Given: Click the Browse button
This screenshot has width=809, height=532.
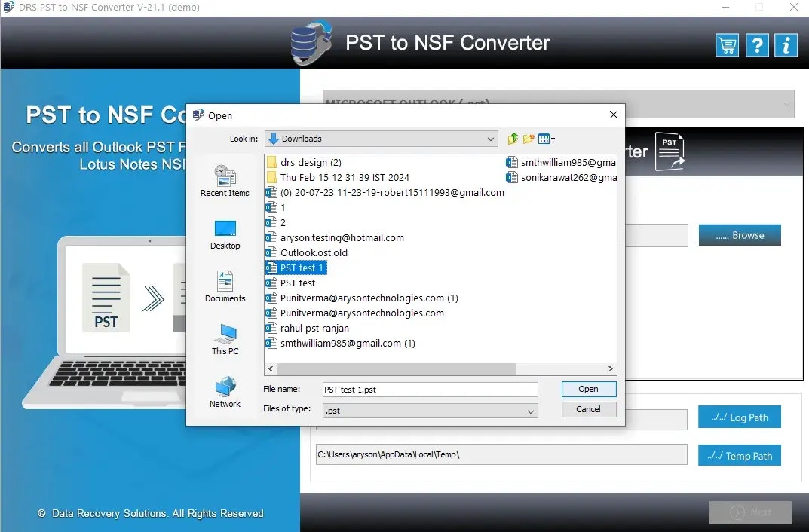Looking at the screenshot, I should pyautogui.click(x=740, y=235).
